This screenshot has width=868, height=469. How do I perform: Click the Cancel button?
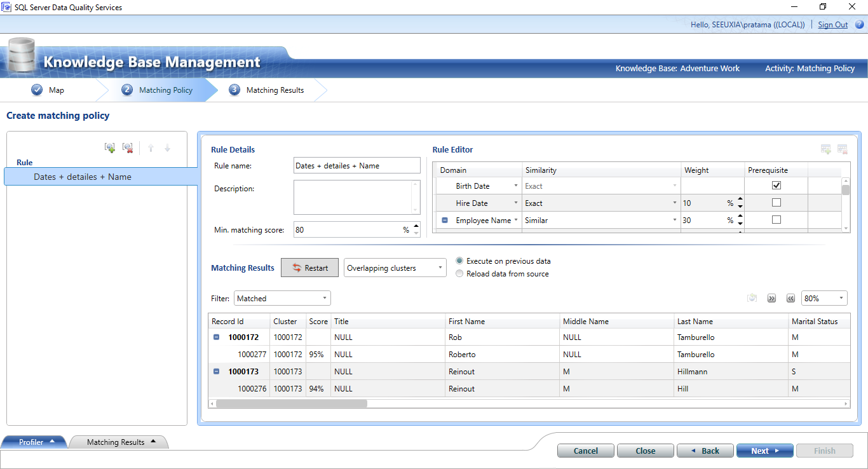pos(586,451)
